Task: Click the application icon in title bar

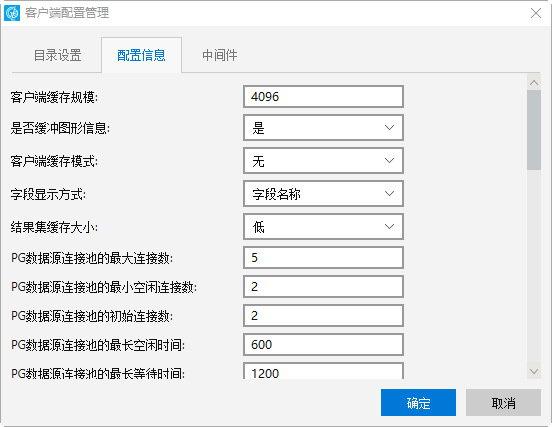Action: 12,13
